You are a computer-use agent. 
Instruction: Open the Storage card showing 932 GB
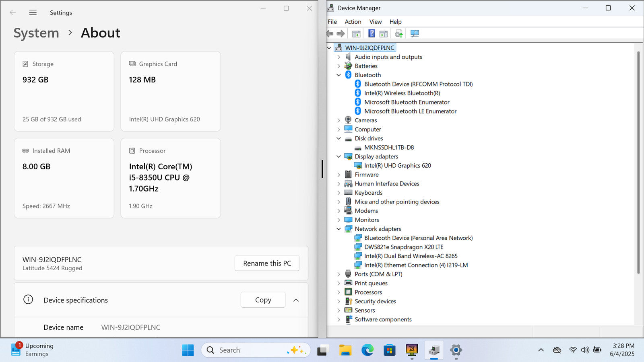(x=64, y=91)
